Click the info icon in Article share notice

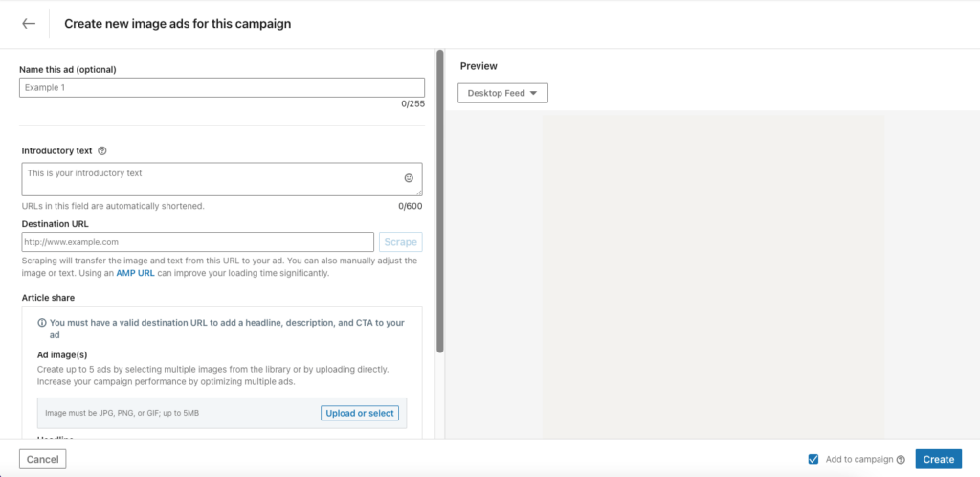[x=42, y=323]
